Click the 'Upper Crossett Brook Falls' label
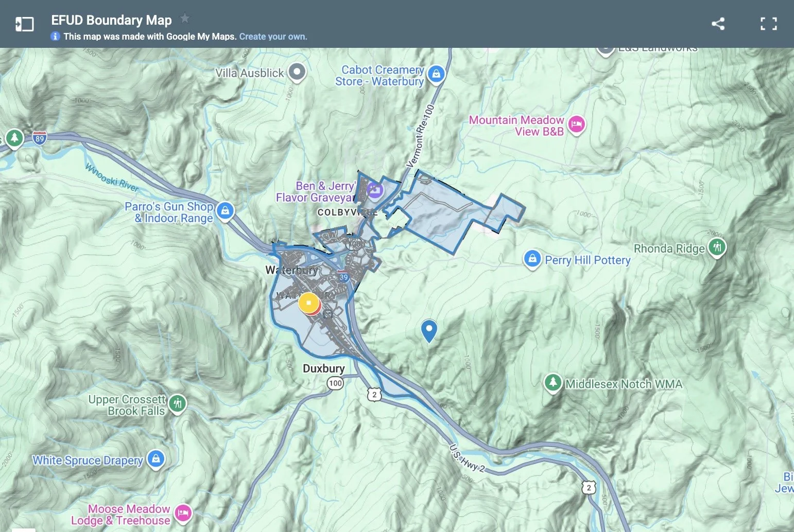This screenshot has height=532, width=794. [x=127, y=405]
